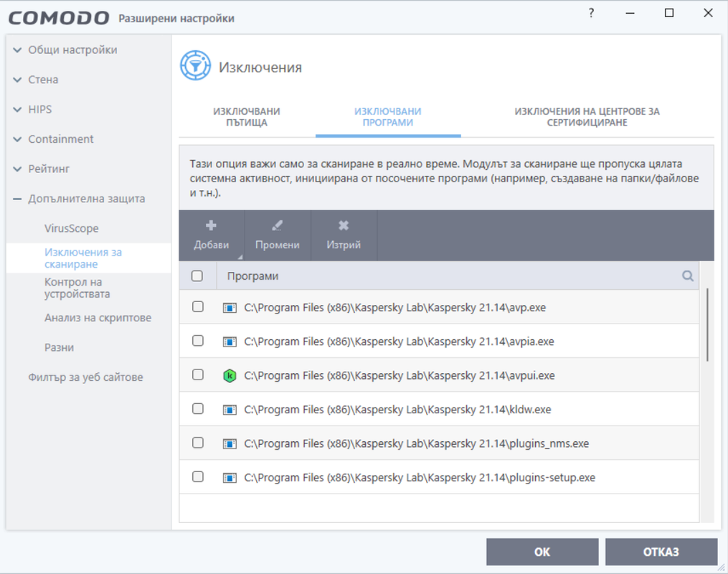Open VirusScope in the sidebar
The width and height of the screenshot is (728, 574).
(x=72, y=228)
